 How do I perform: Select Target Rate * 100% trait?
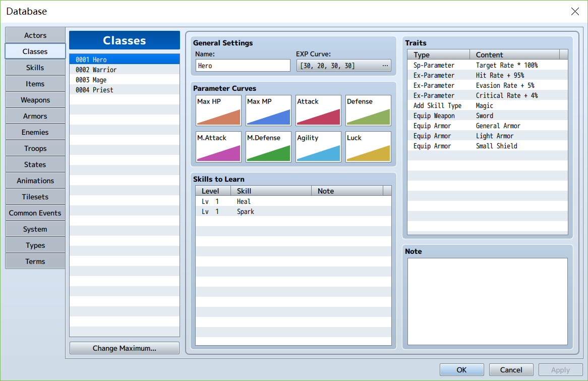[488, 65]
